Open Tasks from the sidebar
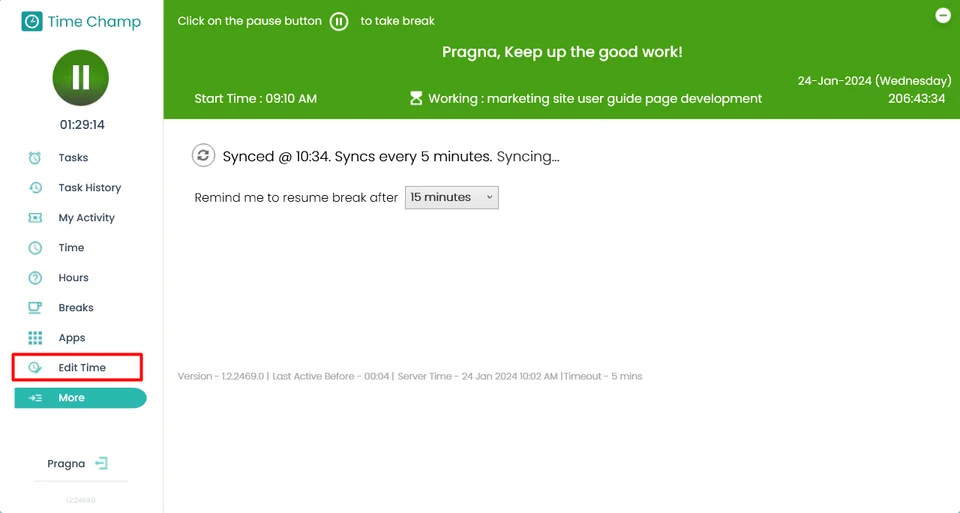This screenshot has height=513, width=960. [x=73, y=158]
